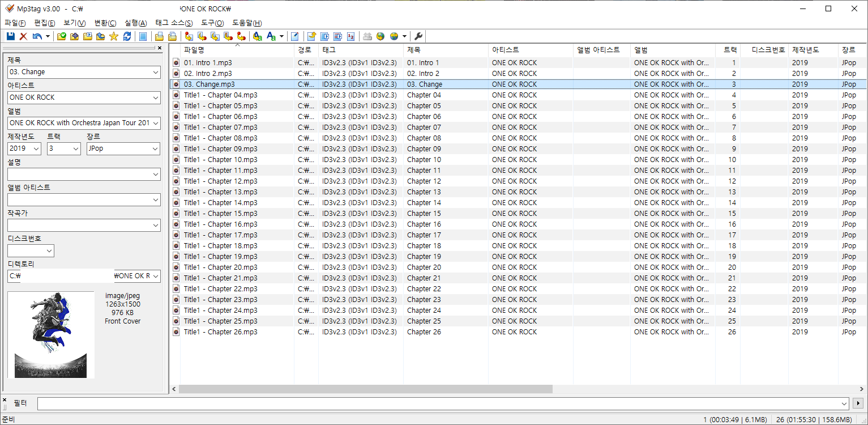Expand the 디스크번호 dropdown
This screenshot has width=868, height=425.
pos(49,250)
